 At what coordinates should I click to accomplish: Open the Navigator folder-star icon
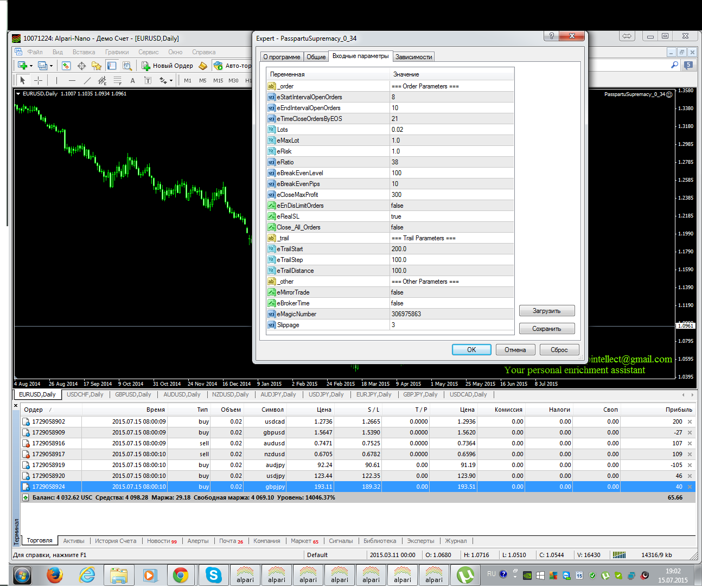(x=97, y=66)
